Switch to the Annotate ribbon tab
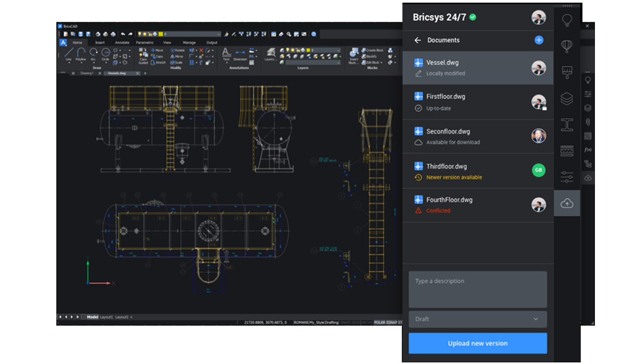The image size is (638, 364). tap(122, 43)
